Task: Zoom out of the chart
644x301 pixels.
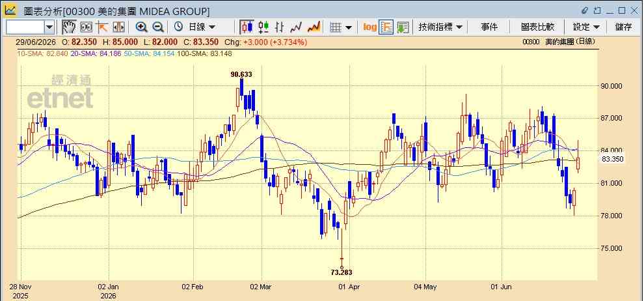Action: pos(158,27)
